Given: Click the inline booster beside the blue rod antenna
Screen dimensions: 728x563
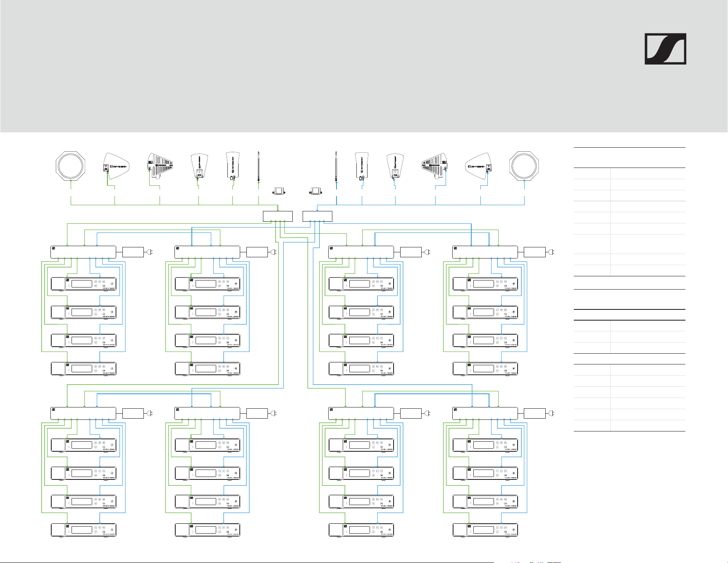Looking at the screenshot, I should [x=316, y=191].
